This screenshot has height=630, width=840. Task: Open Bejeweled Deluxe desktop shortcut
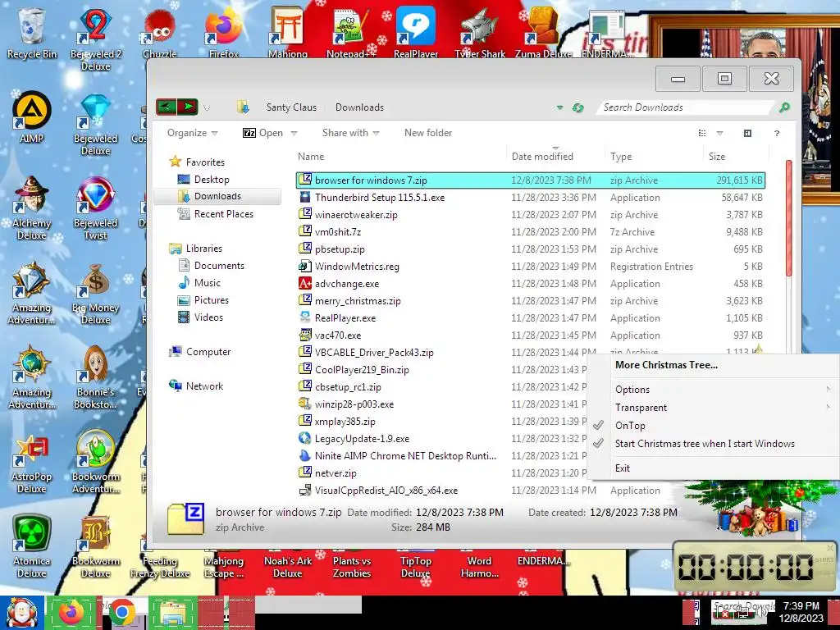click(x=95, y=125)
